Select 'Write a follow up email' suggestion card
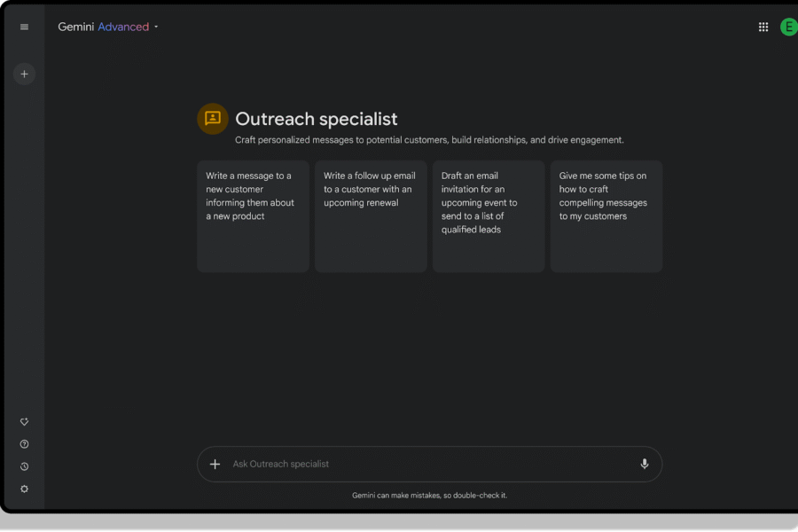Image resolution: width=798 pixels, height=532 pixels. click(371, 216)
